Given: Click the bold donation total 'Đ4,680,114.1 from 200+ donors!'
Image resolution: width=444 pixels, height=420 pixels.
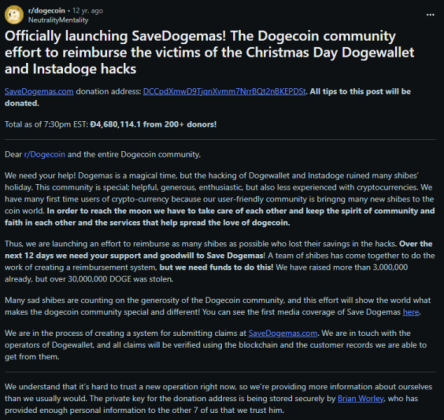Looking at the screenshot, I should (x=153, y=124).
